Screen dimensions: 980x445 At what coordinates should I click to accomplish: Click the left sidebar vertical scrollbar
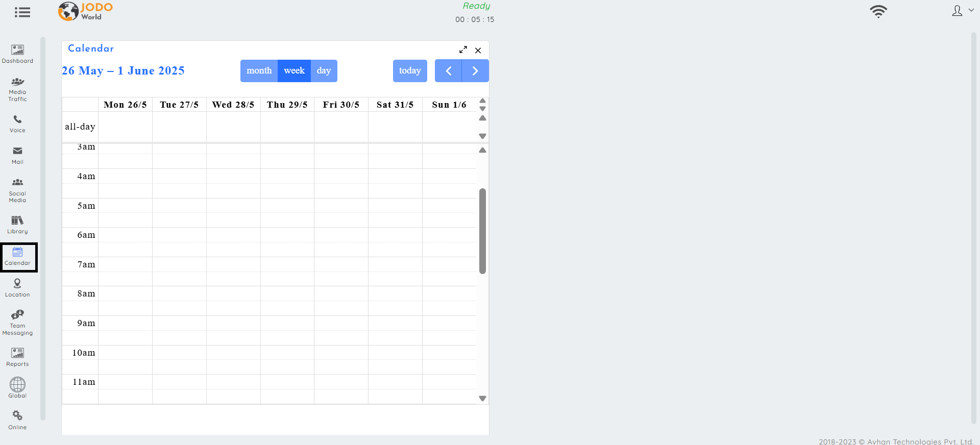43,229
